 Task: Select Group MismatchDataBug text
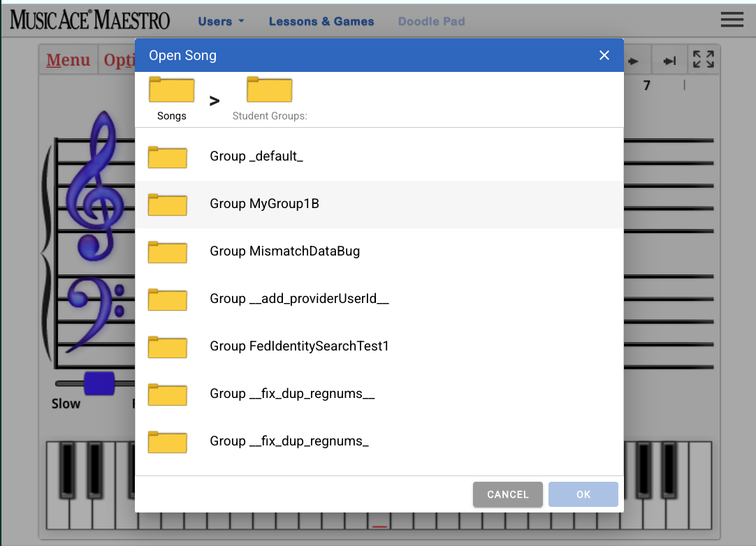pos(285,251)
